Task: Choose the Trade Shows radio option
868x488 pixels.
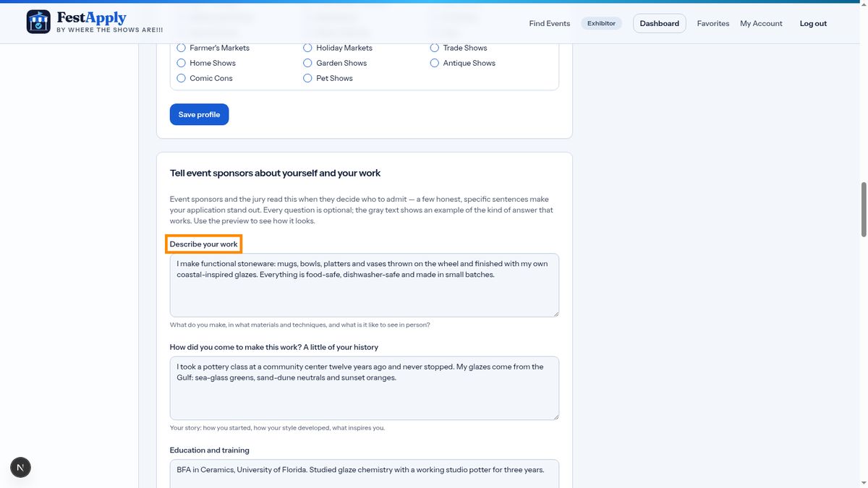Action: coord(435,48)
